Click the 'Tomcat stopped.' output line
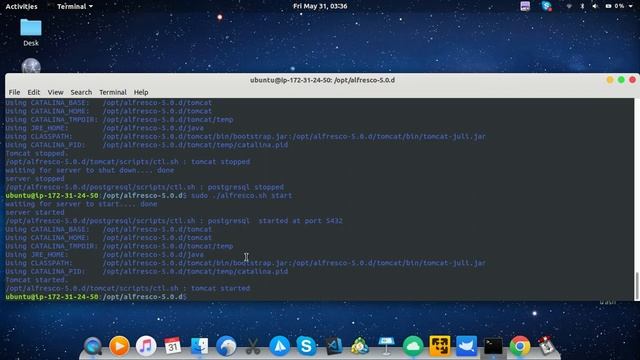Screen dimensions: 640x360 [x=37, y=153]
